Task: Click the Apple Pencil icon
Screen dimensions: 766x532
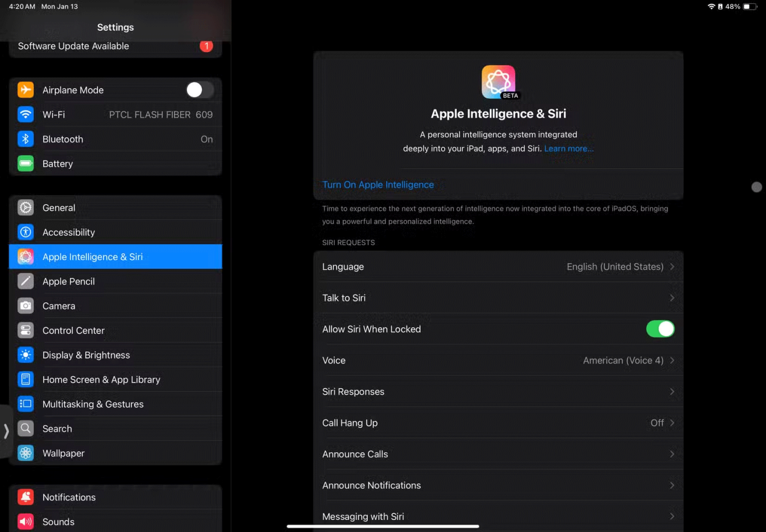Action: tap(26, 281)
